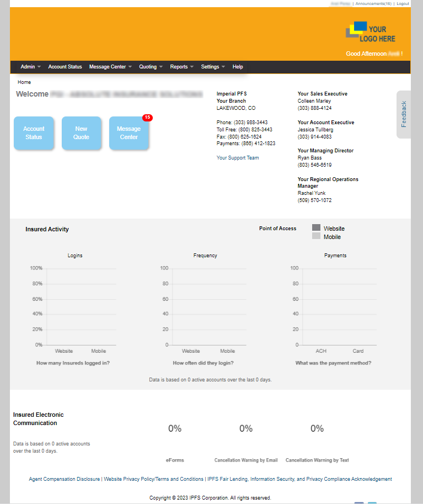The height and width of the screenshot is (504, 423).
Task: Open IPFS Fair Lending compliance acknowledgement link
Action: [299, 479]
